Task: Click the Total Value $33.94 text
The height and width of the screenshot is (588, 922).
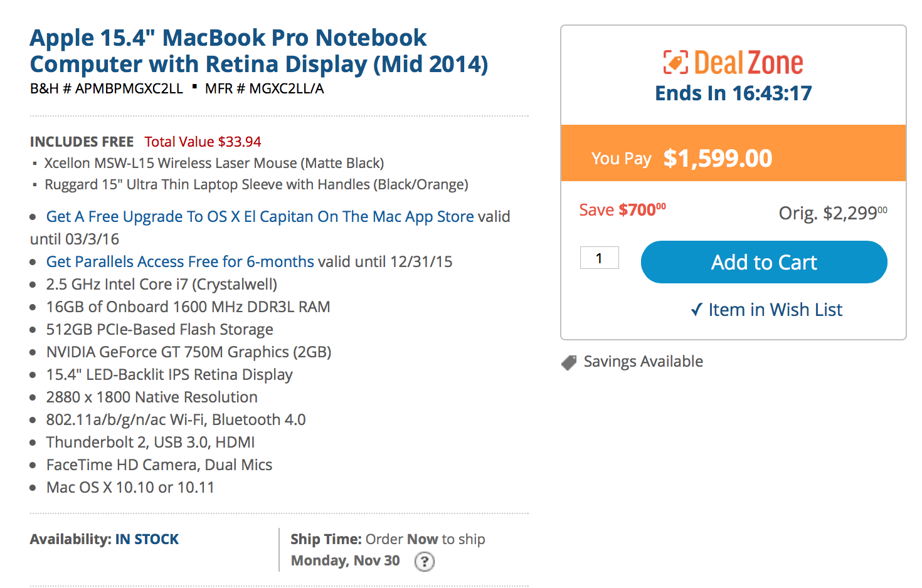Action: coord(203,142)
